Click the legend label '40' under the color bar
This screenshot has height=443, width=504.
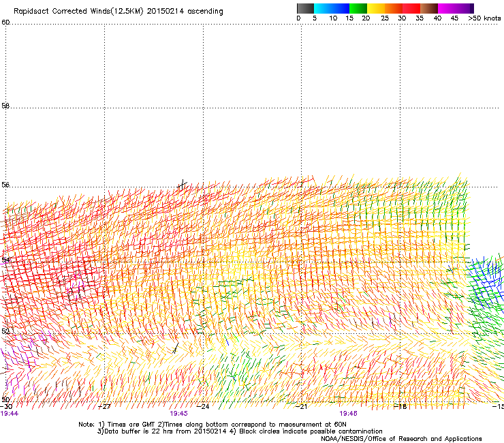click(x=437, y=18)
